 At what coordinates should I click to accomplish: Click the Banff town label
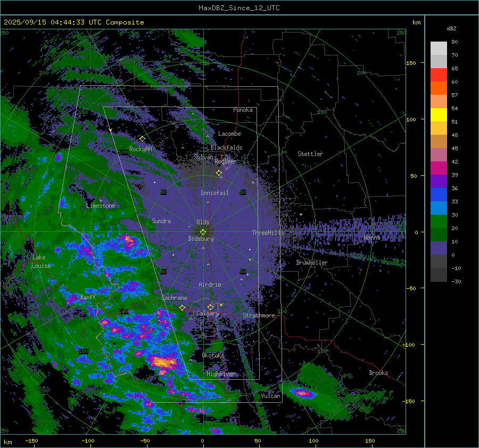point(88,297)
